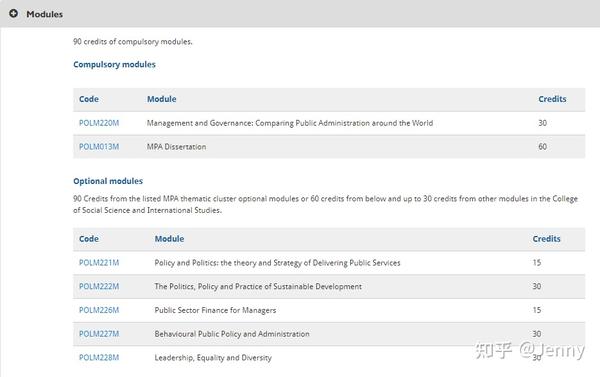600x377 pixels.
Task: Click the Code column header in compulsory table
Action: pos(89,99)
